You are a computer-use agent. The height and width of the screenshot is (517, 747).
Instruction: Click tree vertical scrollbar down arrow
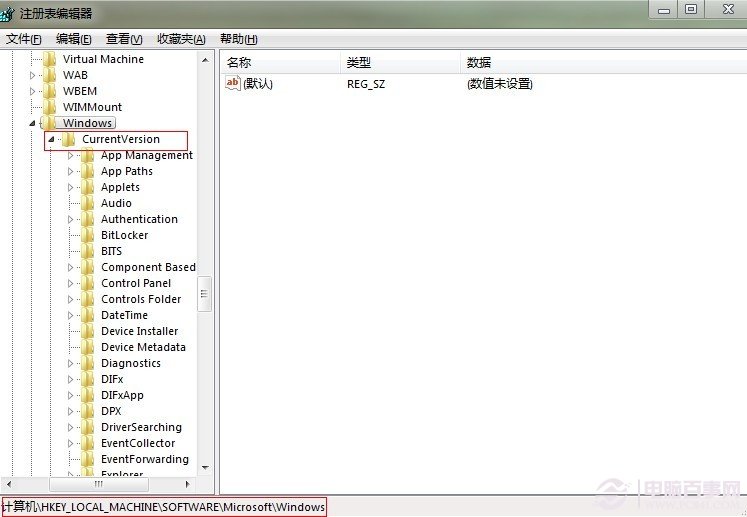click(x=205, y=468)
